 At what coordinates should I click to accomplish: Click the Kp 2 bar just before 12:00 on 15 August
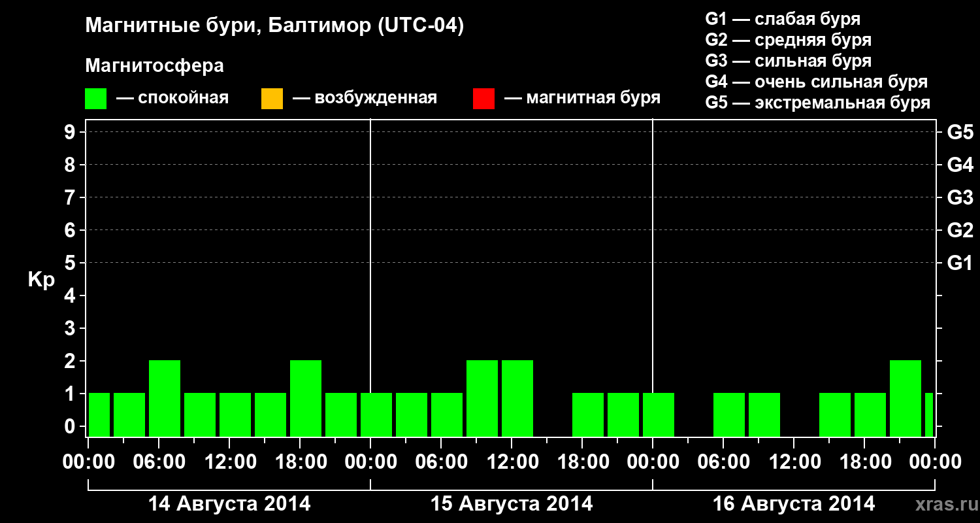pos(482,398)
